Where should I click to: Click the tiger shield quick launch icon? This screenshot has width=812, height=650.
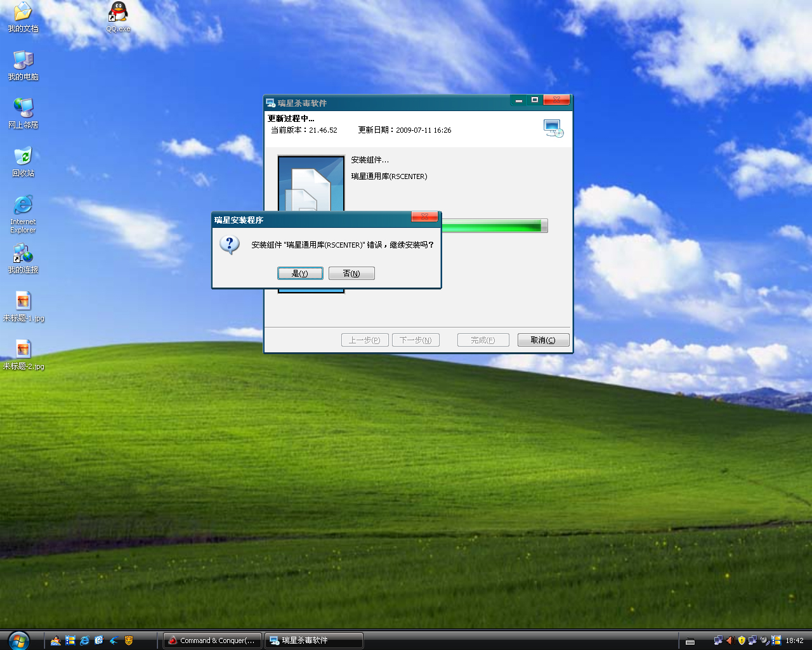[x=129, y=640]
